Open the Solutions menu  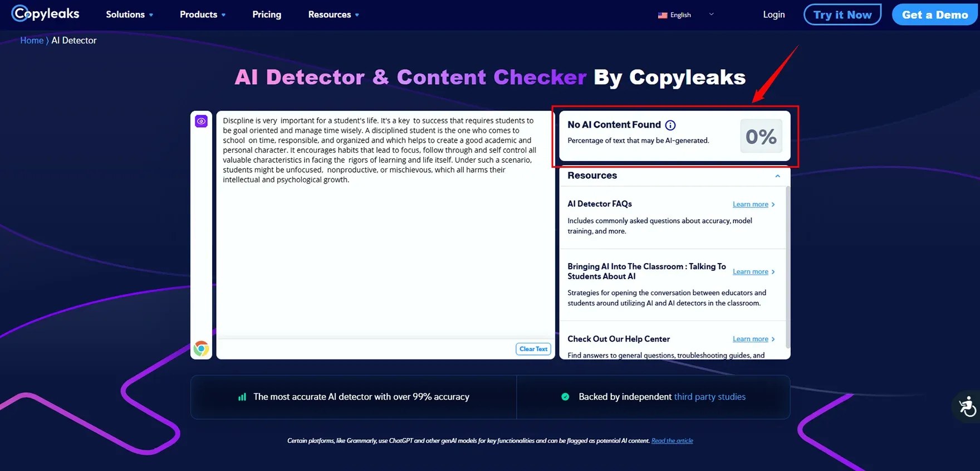pyautogui.click(x=129, y=14)
